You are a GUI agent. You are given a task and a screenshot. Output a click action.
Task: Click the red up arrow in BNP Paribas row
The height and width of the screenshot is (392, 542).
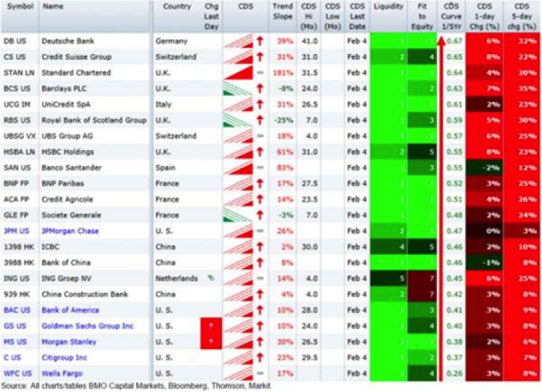click(x=260, y=183)
